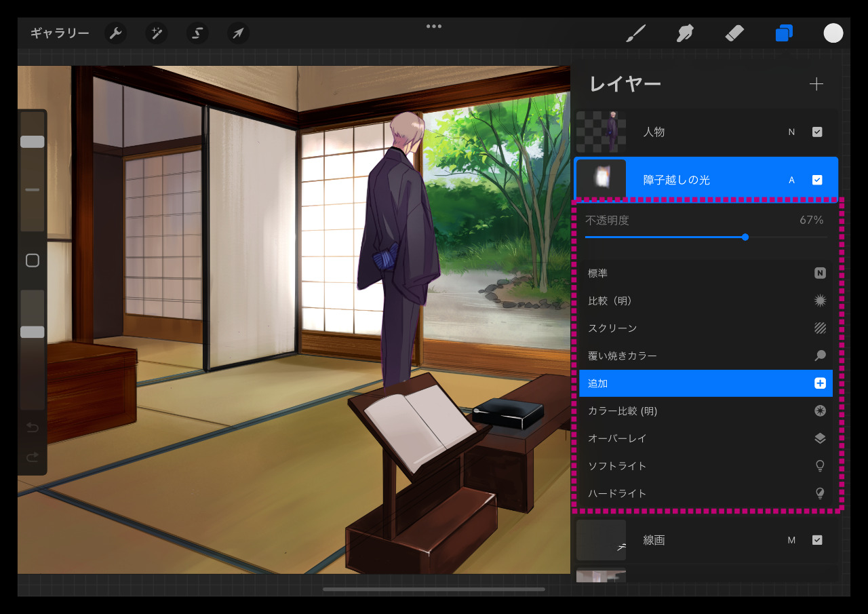Tap the 障子越しの光 layer name
Screen dimensions: 868x614
click(677, 180)
